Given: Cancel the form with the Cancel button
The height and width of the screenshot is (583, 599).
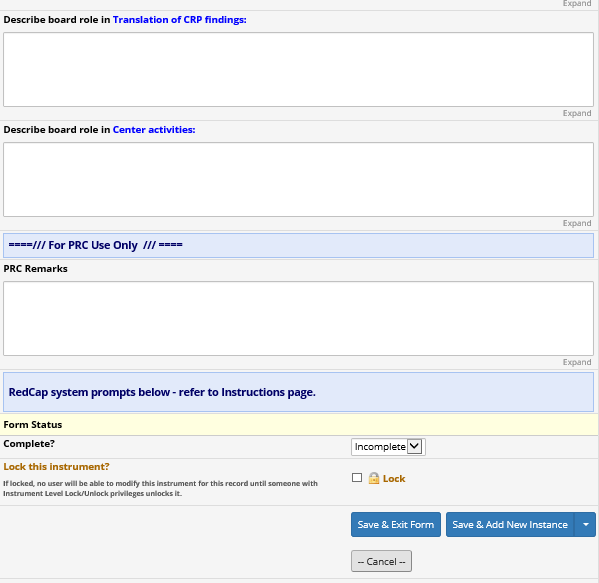Looking at the screenshot, I should point(381,561).
